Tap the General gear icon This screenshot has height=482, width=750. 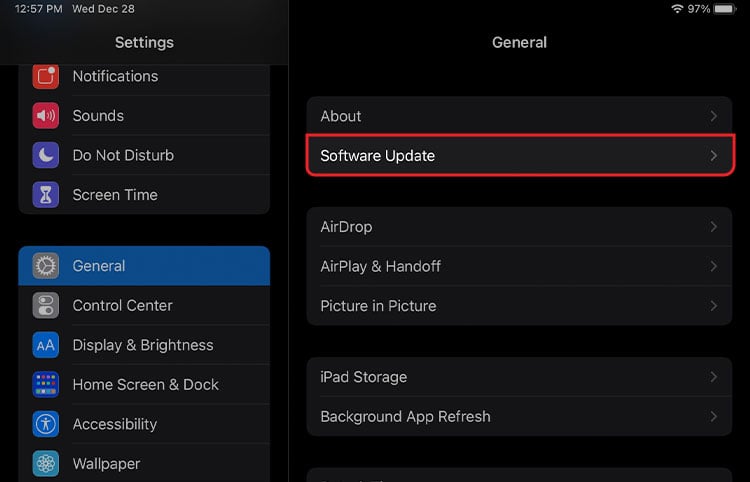point(46,266)
